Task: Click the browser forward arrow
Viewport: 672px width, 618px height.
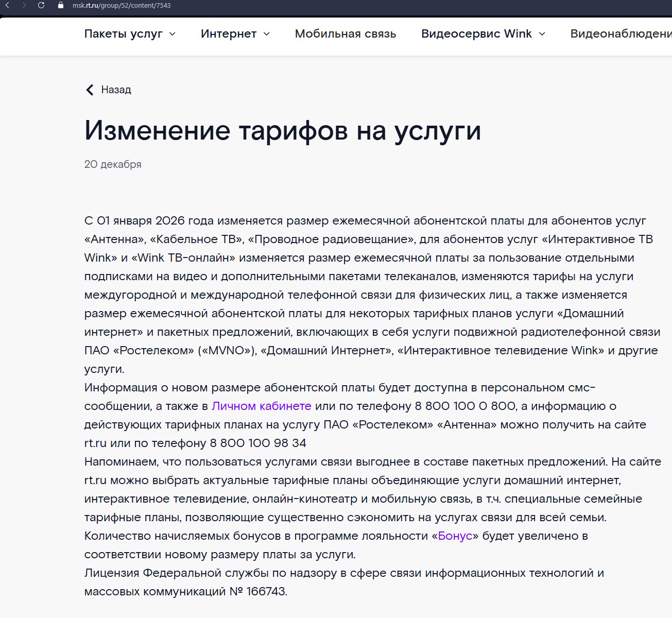Action: point(24,5)
